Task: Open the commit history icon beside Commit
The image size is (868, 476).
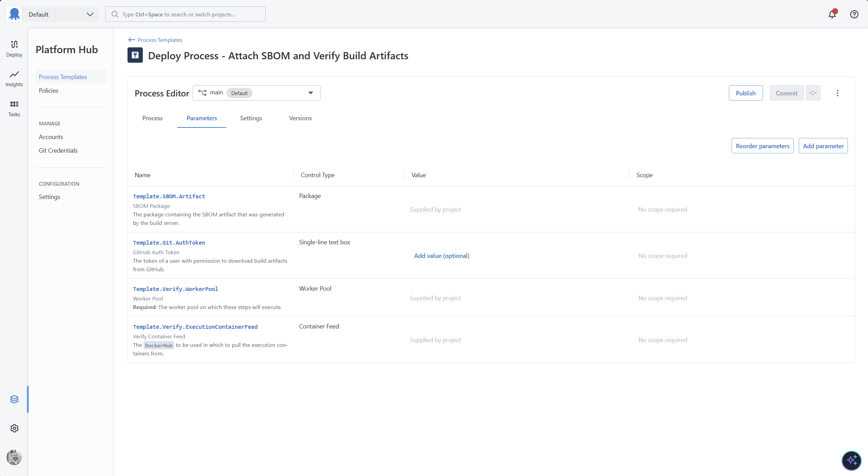Action: pos(813,93)
